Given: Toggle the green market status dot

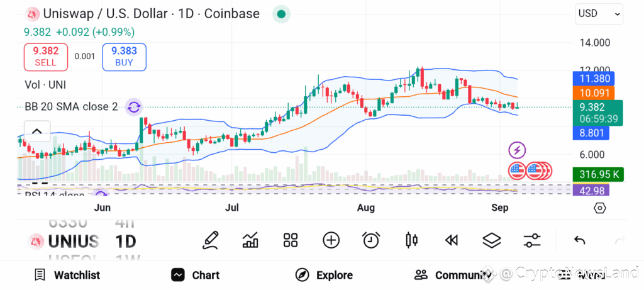Looking at the screenshot, I should 281,14.
